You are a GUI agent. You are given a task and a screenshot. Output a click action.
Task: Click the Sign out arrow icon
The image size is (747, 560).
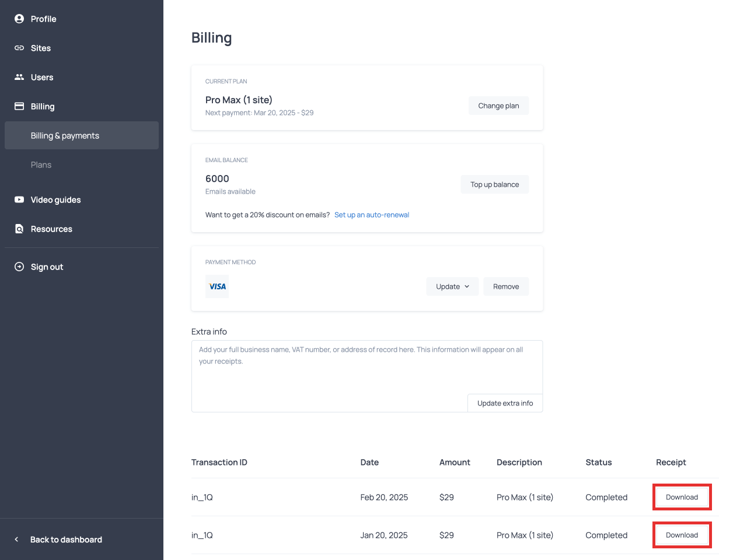click(x=19, y=267)
